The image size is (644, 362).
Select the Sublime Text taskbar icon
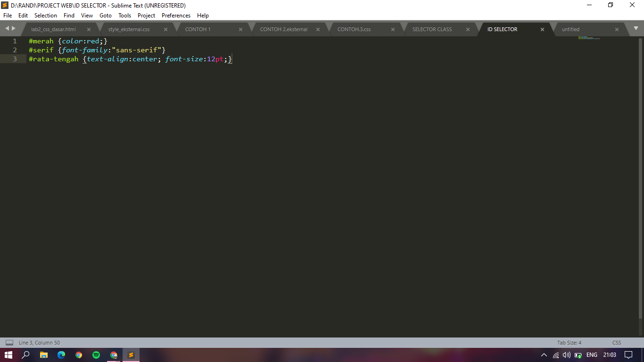pos(131,354)
